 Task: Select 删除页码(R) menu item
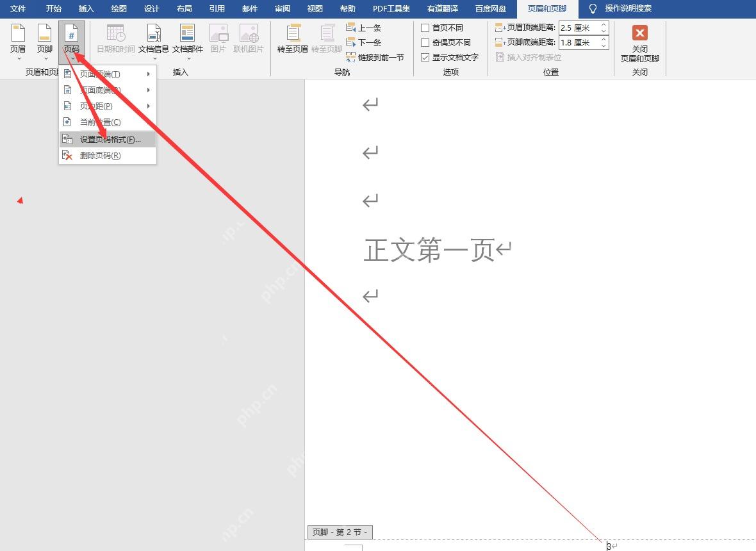click(x=108, y=155)
